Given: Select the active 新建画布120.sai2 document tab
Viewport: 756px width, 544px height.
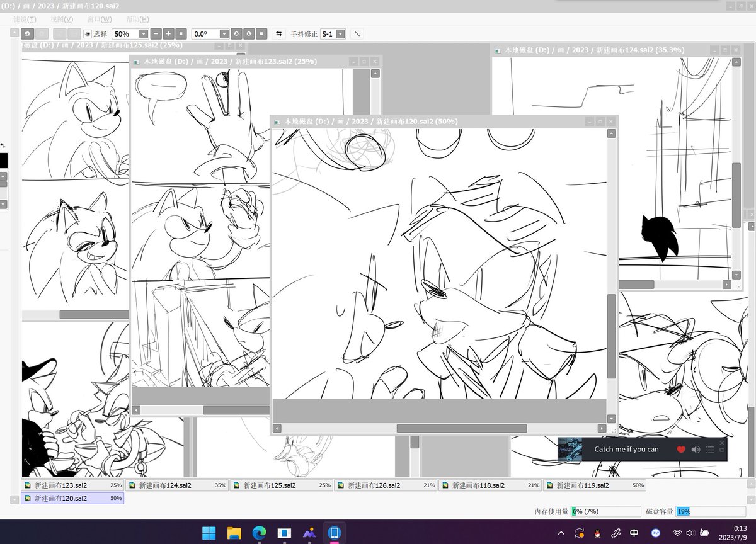Looking at the screenshot, I should [x=72, y=498].
